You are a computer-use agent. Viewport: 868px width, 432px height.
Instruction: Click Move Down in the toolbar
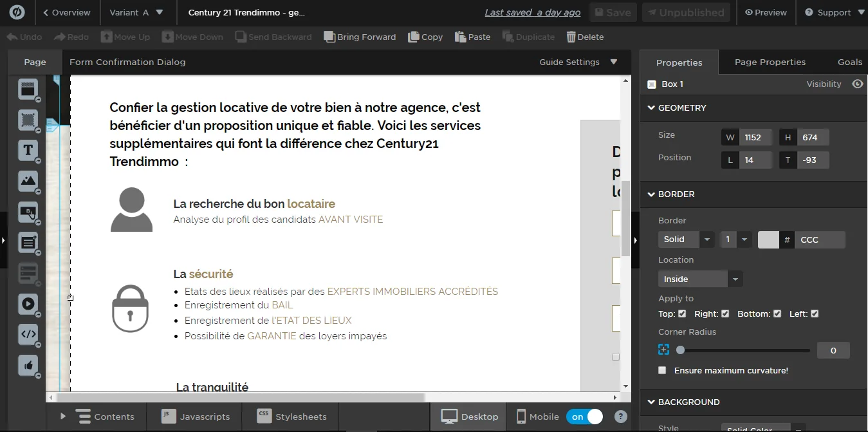(x=192, y=37)
